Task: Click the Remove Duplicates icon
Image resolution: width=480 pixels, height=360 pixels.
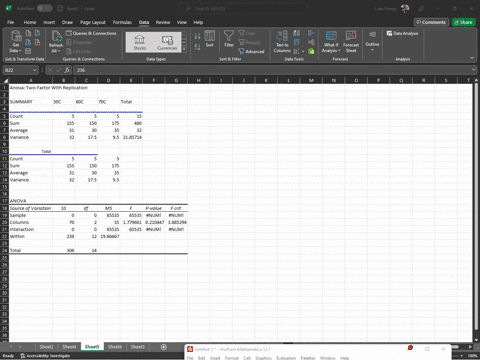Action: 297,42
